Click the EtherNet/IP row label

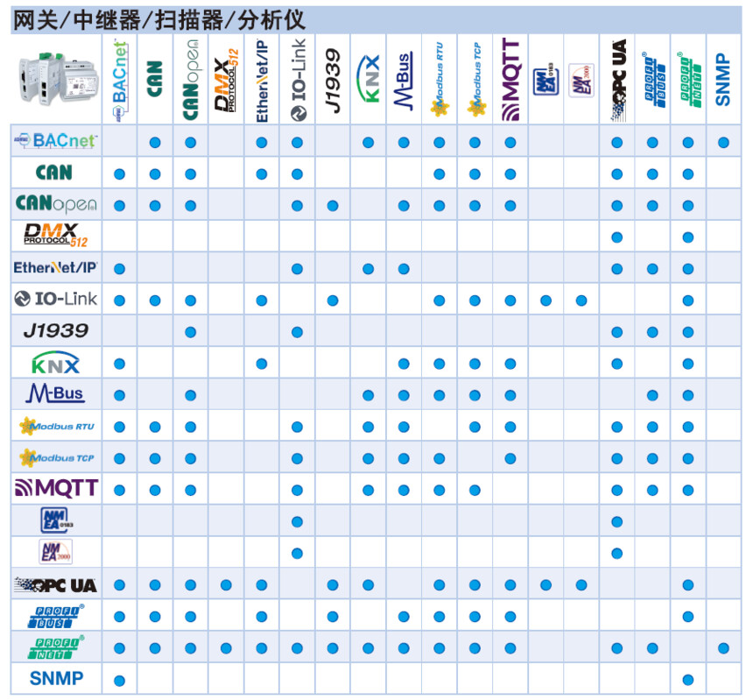point(55,267)
